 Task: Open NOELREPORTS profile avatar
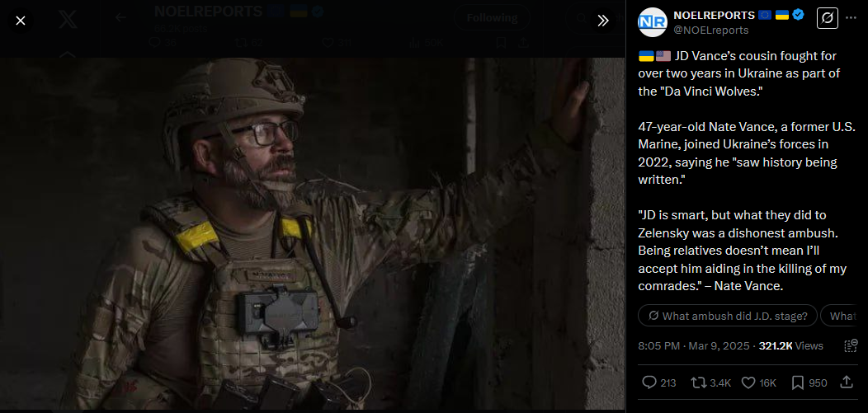click(x=653, y=22)
